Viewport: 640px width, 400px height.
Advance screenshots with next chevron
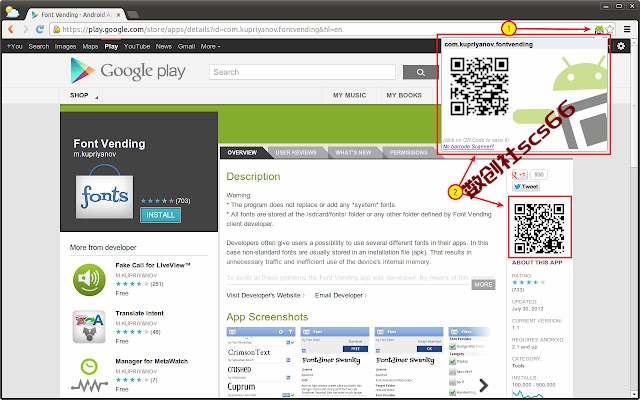pyautogui.click(x=484, y=385)
